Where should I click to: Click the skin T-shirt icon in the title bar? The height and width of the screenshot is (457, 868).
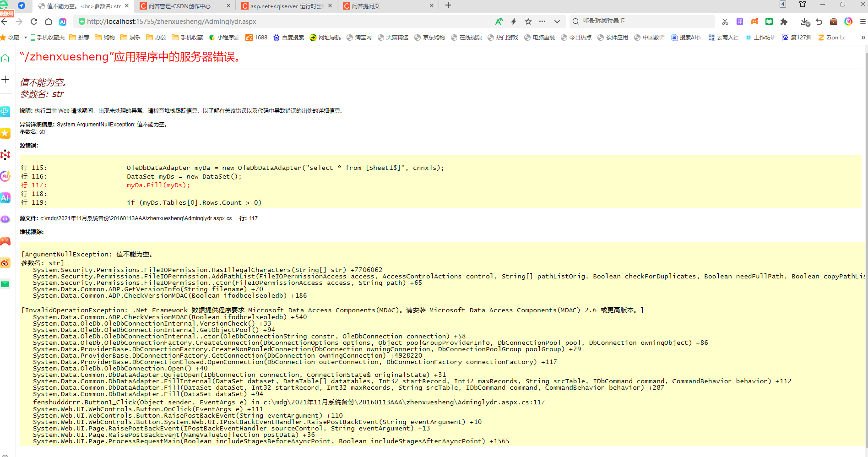803,4
